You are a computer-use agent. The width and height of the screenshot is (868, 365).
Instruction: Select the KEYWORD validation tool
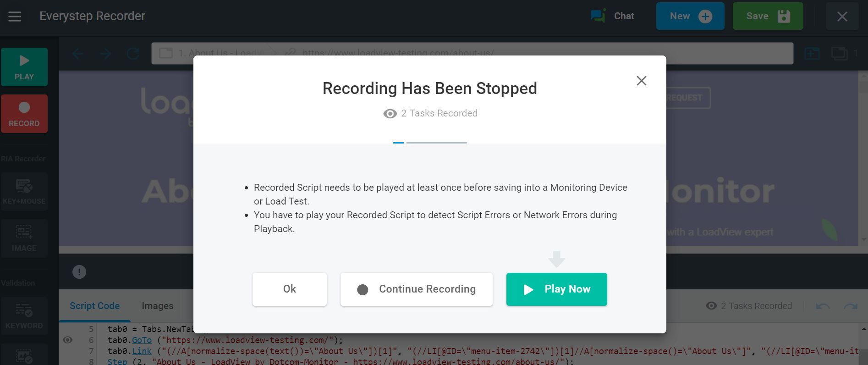24,315
